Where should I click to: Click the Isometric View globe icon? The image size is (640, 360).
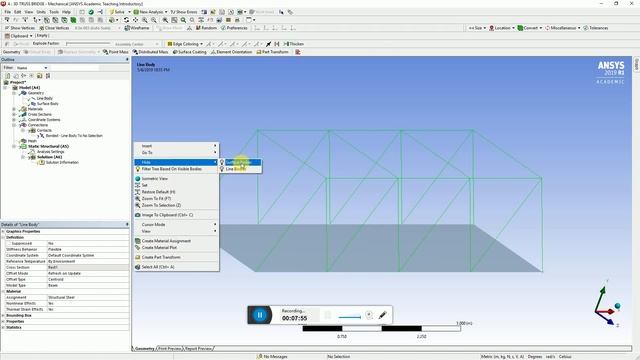138,179
